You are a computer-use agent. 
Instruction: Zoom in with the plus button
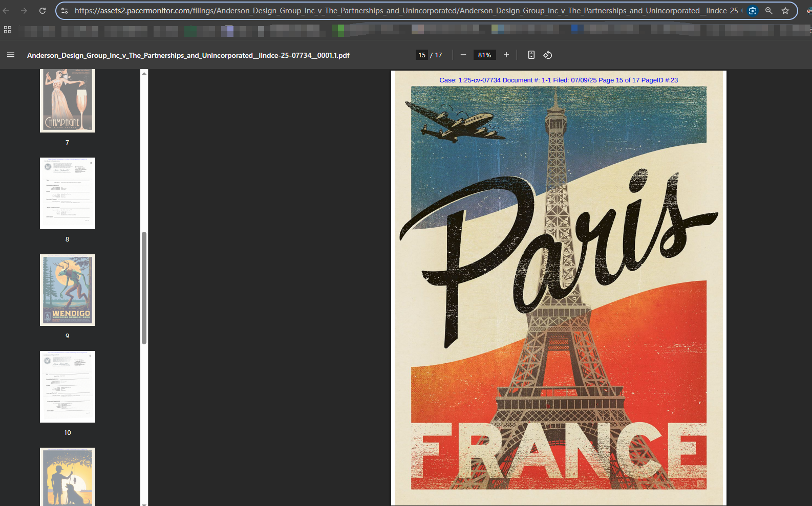(x=506, y=55)
